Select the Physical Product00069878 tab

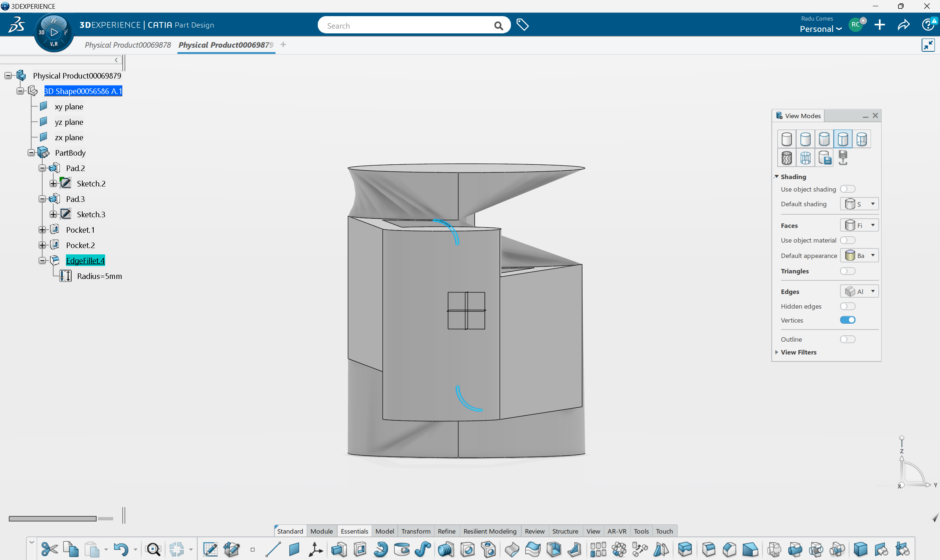pyautogui.click(x=128, y=45)
